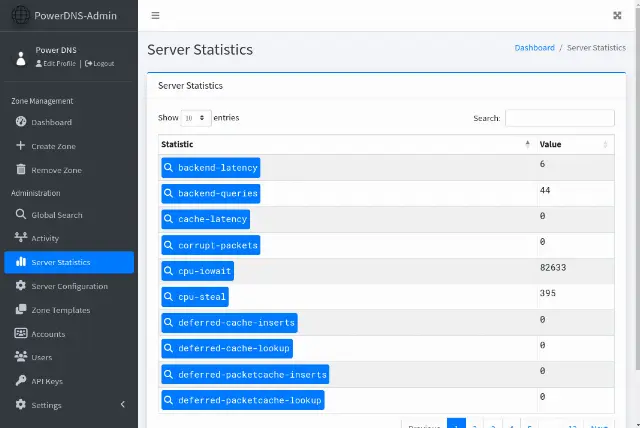640x428 pixels.
Task: Click the Accounts card icon
Action: click(21, 333)
